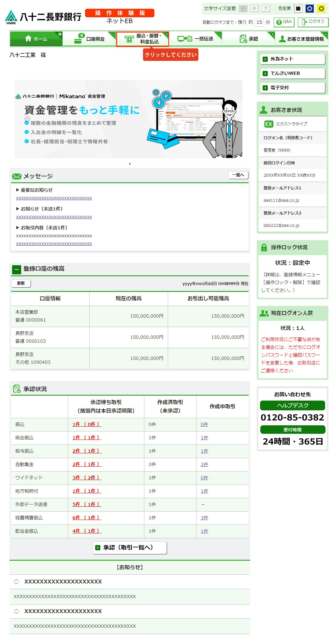Click the Home house icon in navigation
332x644 pixels.
tap(28, 39)
